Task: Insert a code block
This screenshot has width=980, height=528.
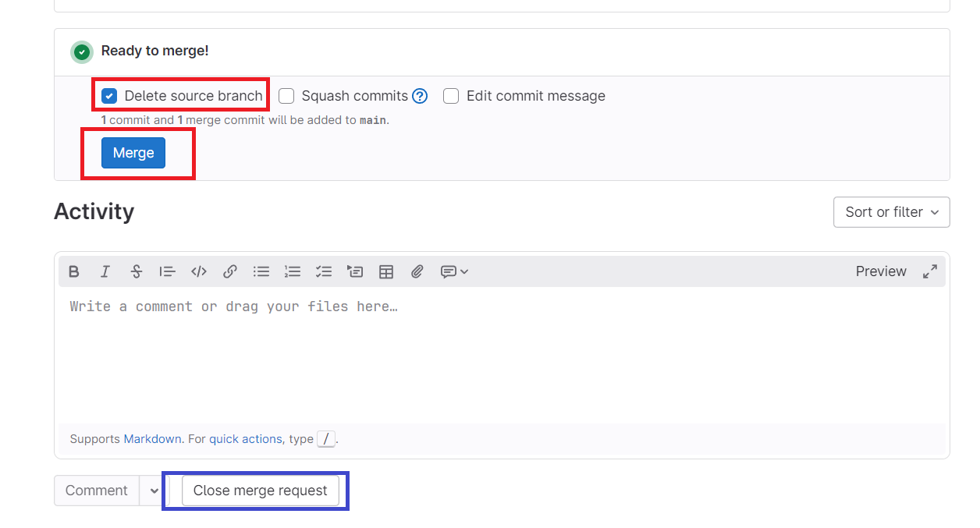Action: tap(198, 271)
